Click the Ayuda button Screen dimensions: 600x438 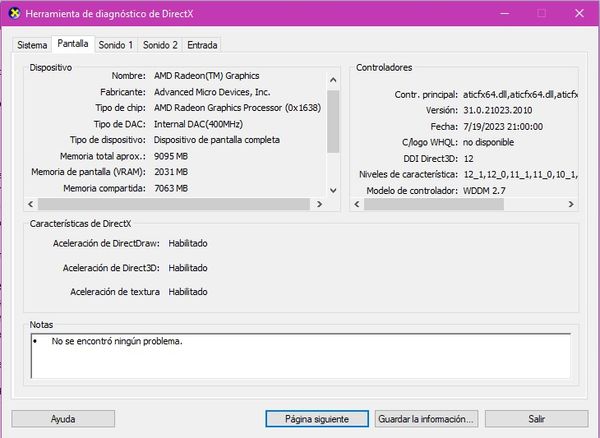63,419
